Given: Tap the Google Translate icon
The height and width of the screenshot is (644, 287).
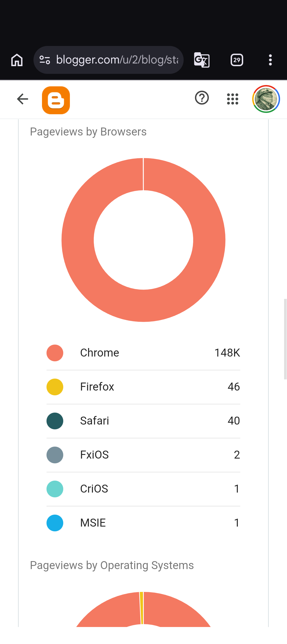Looking at the screenshot, I should [x=202, y=60].
